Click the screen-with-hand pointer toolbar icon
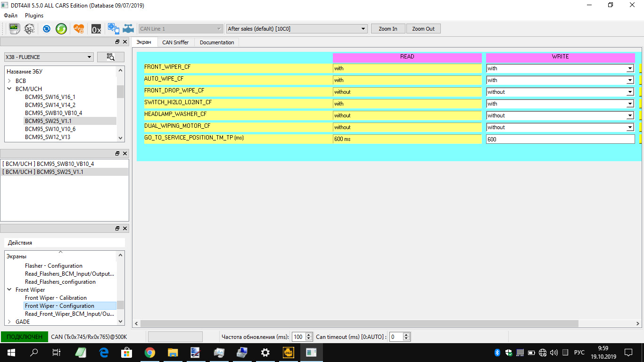Screen dimensions: 644x362 click(x=113, y=29)
